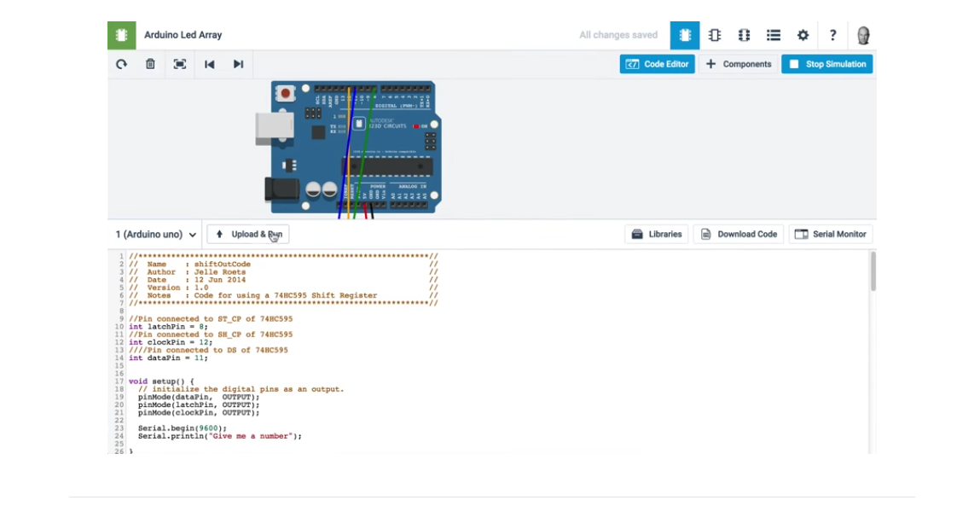The image size is (980, 506).
Task: Click the project title Arduino Led Array
Action: point(183,35)
